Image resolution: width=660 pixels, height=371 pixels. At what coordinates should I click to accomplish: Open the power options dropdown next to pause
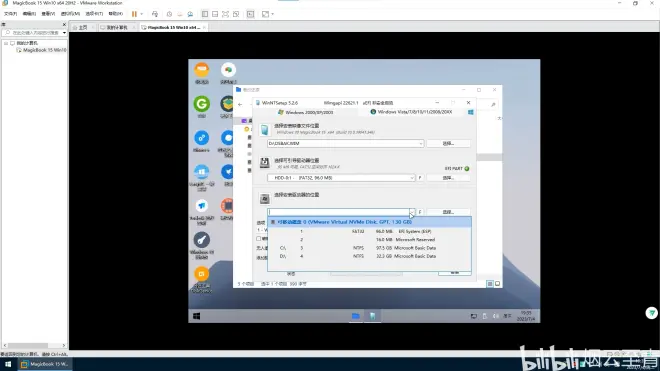141,14
